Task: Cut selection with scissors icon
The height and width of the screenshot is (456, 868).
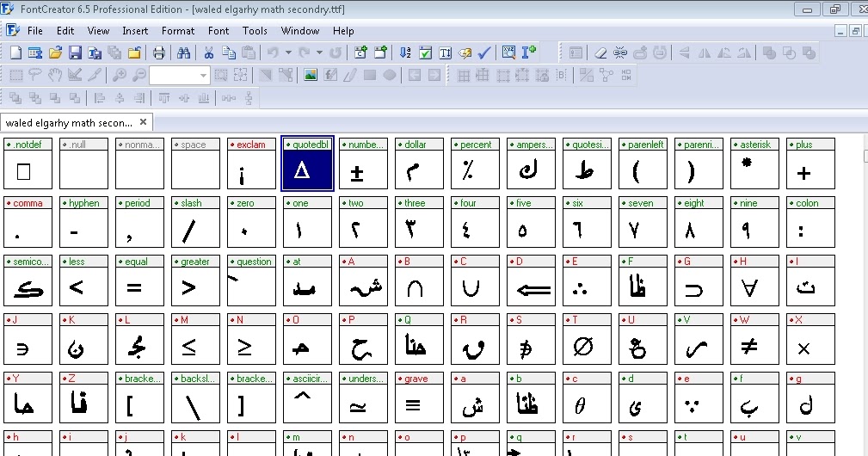Action: point(209,53)
